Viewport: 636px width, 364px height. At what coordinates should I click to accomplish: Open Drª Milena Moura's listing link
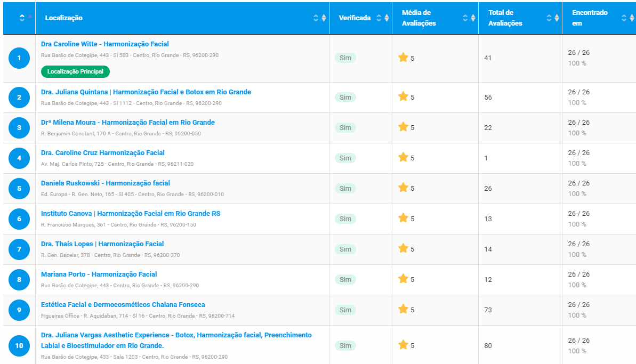coord(128,123)
